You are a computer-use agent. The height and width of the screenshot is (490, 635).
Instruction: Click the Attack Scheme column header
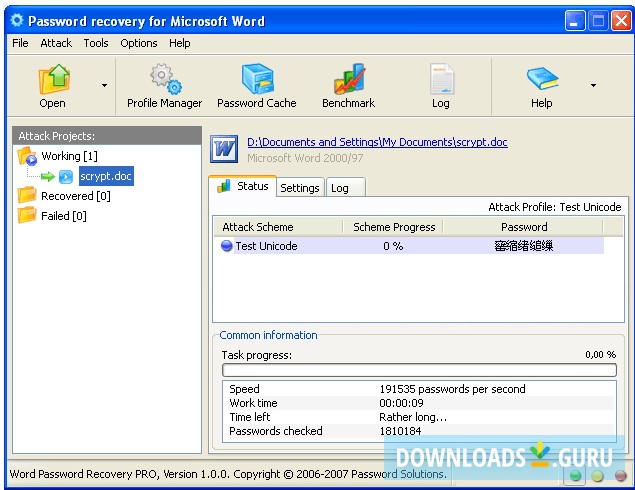[x=278, y=227]
